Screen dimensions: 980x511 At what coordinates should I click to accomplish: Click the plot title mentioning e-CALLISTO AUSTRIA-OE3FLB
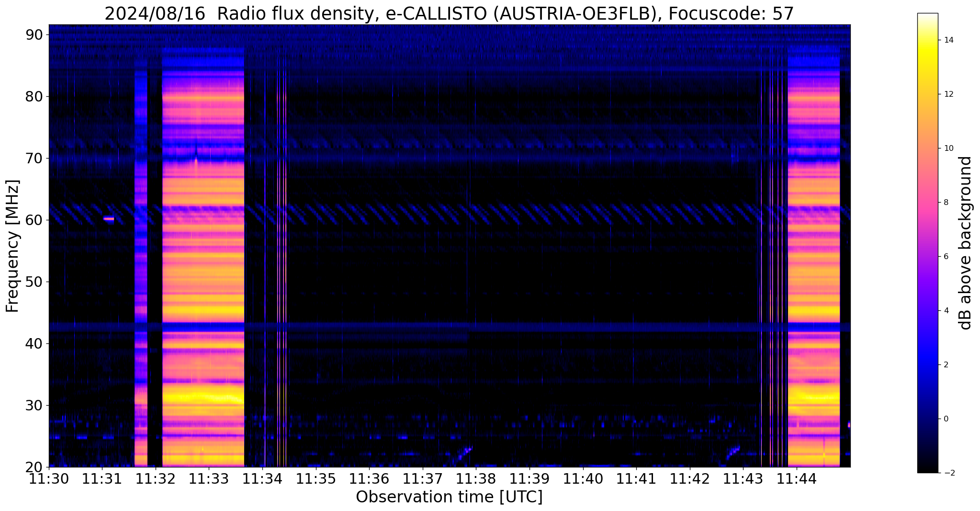pyautogui.click(x=449, y=13)
